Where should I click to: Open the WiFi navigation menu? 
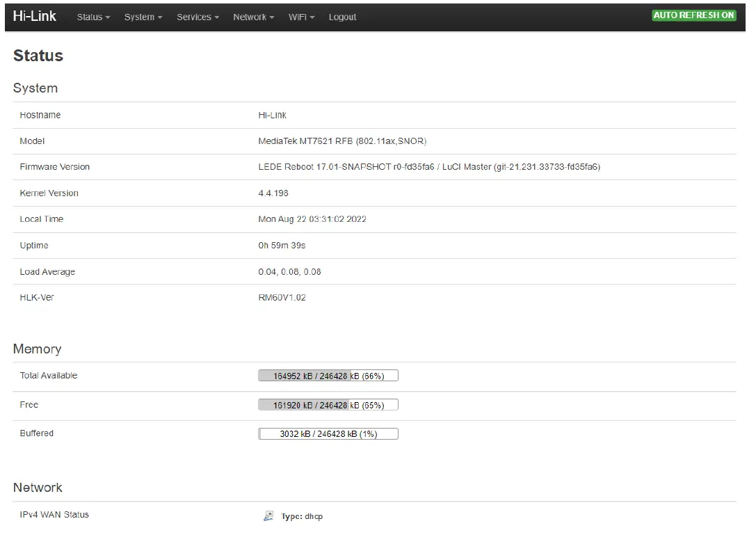(301, 17)
